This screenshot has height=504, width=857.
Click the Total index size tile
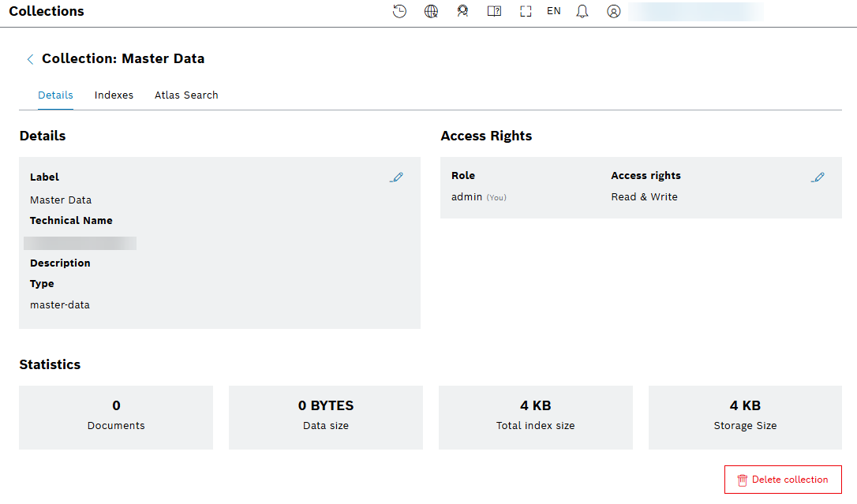tap(535, 417)
